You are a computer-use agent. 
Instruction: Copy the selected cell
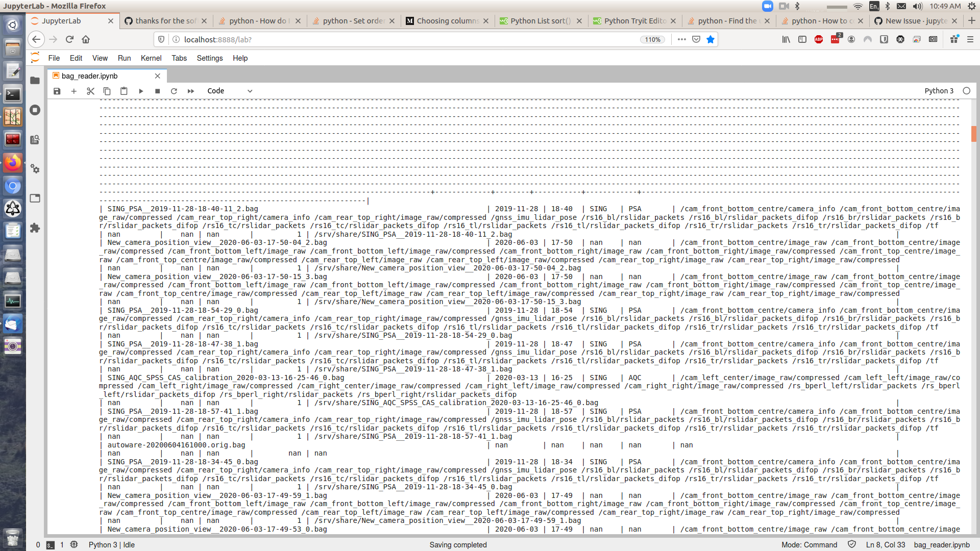point(107,91)
